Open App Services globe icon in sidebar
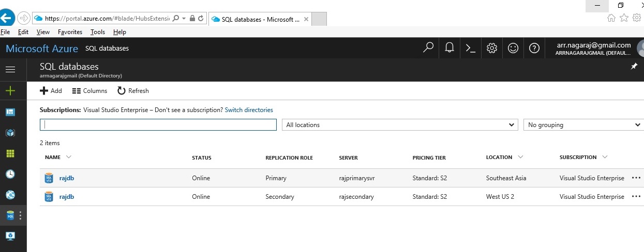The height and width of the screenshot is (252, 644). pos(10,195)
